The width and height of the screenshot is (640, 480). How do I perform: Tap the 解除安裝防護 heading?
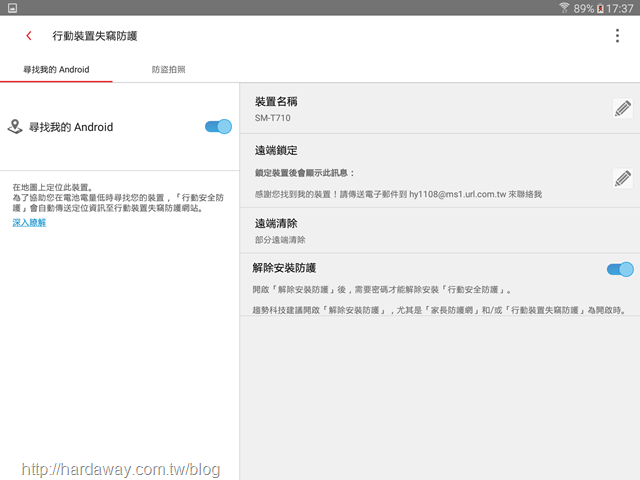click(x=284, y=268)
